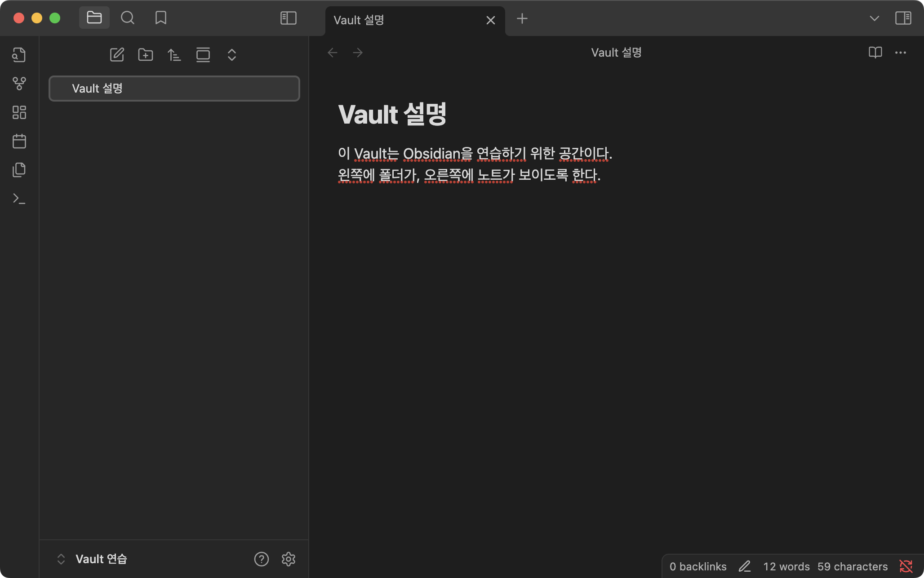Open the canvas icon in ribbon
The height and width of the screenshot is (578, 924).
19,112
